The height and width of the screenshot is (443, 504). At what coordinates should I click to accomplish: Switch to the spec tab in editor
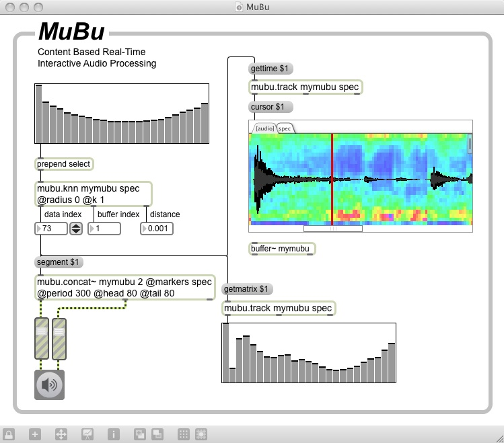click(285, 128)
